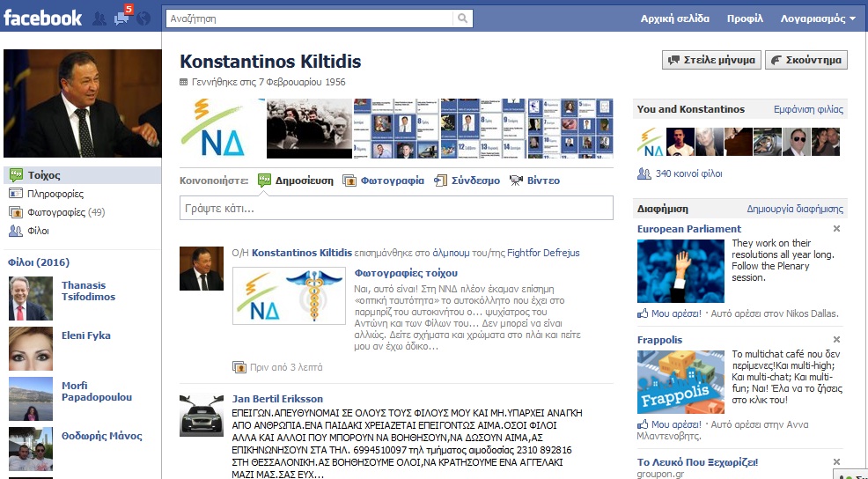The height and width of the screenshot is (479, 868).
Task: Click the Γράψτε κάτι status input
Action: 396,209
